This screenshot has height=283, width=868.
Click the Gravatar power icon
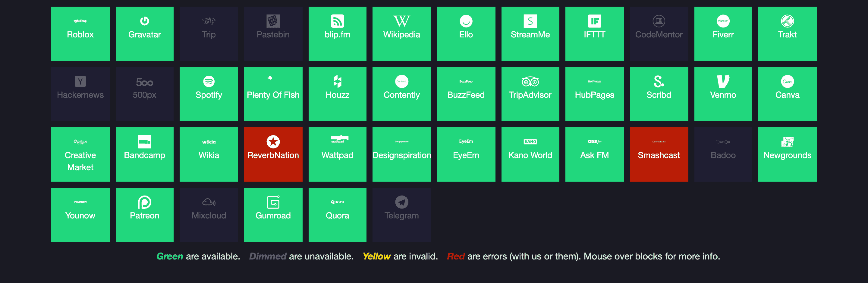click(x=144, y=21)
